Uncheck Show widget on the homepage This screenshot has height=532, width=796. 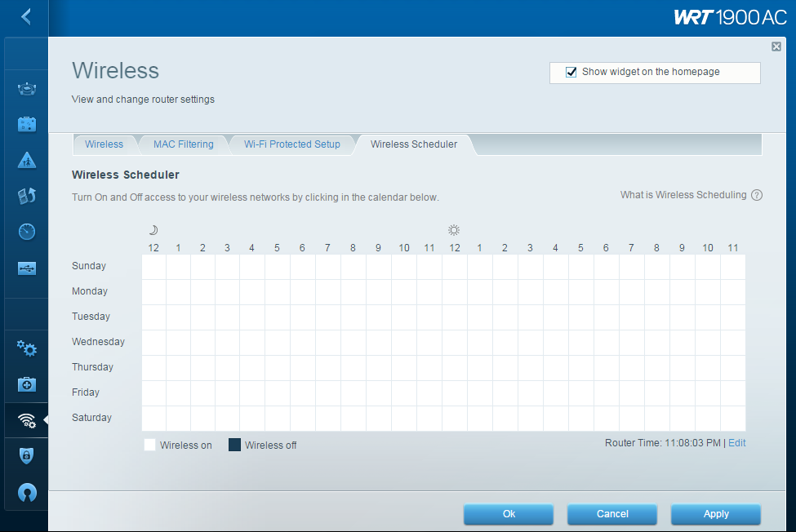click(x=571, y=72)
